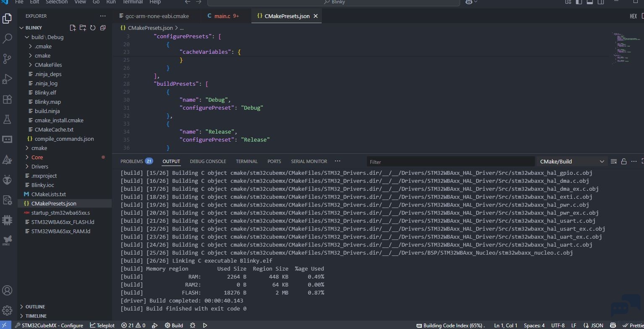Click the UTF-8 encoding indicator
This screenshot has height=329, width=644.
558,325
